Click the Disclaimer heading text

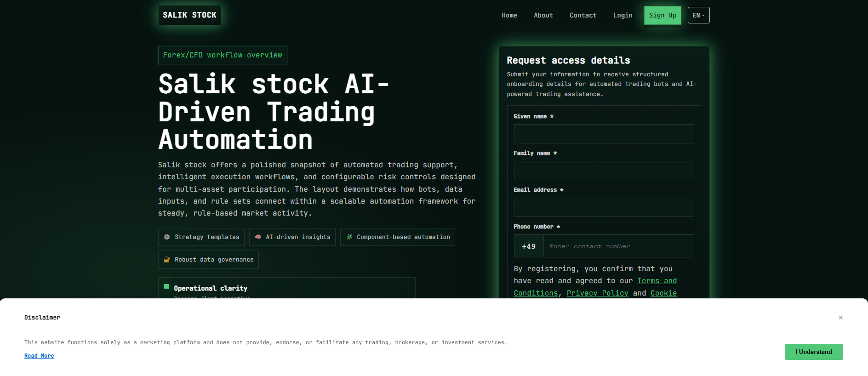tap(42, 318)
